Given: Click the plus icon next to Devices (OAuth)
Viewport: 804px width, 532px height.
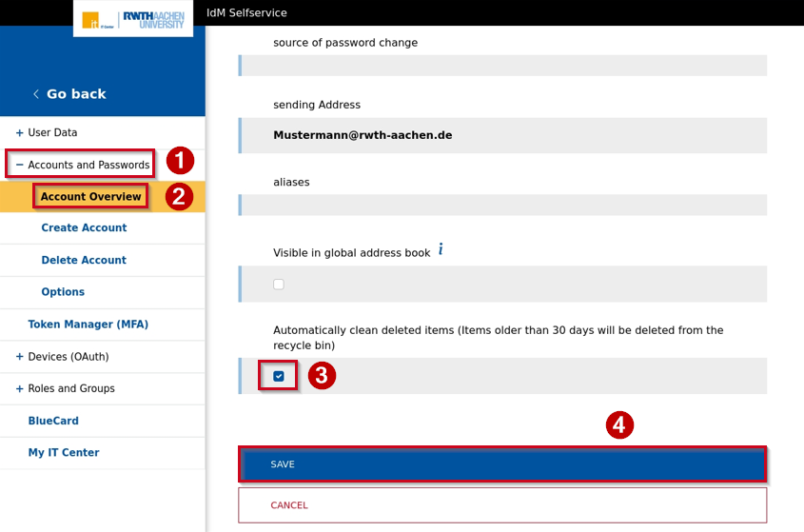Looking at the screenshot, I should click(x=19, y=357).
